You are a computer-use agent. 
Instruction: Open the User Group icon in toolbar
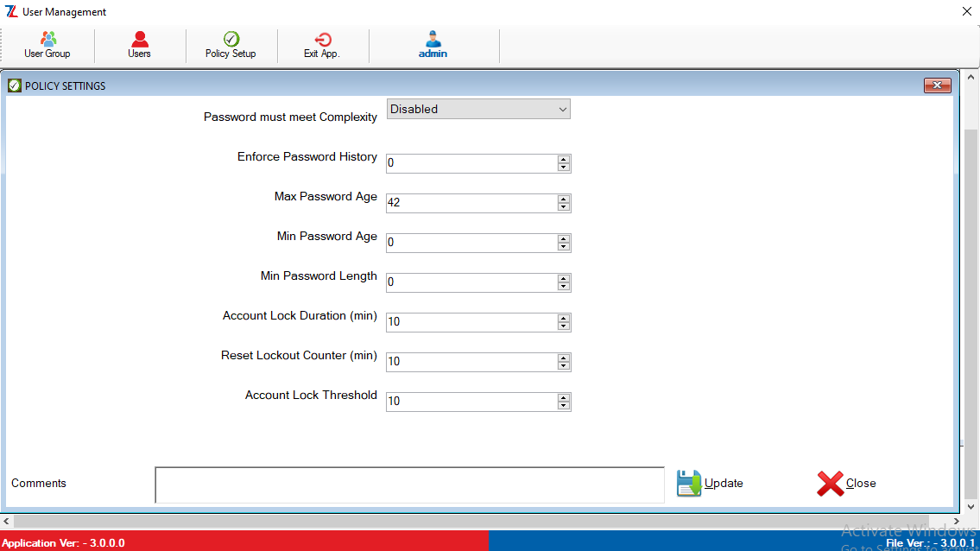47,40
